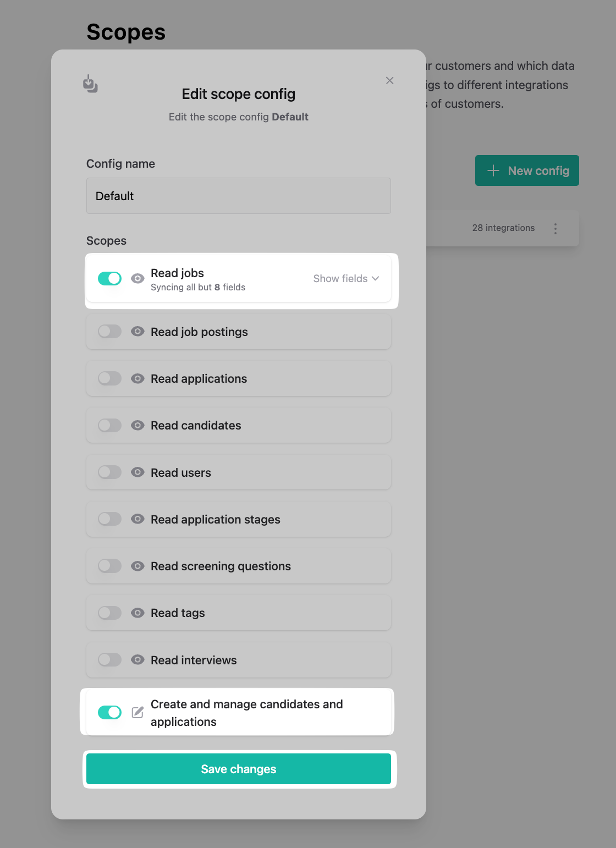The image size is (616, 848).
Task: Turn on the Read applications switch
Action: 109,378
